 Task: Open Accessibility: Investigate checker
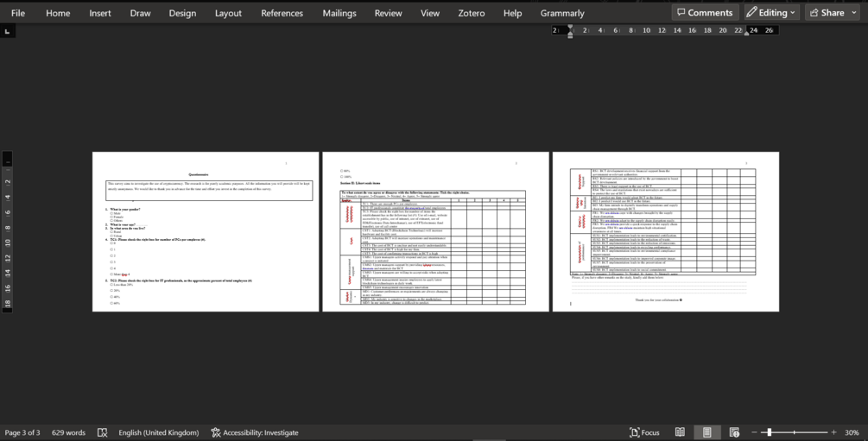255,432
